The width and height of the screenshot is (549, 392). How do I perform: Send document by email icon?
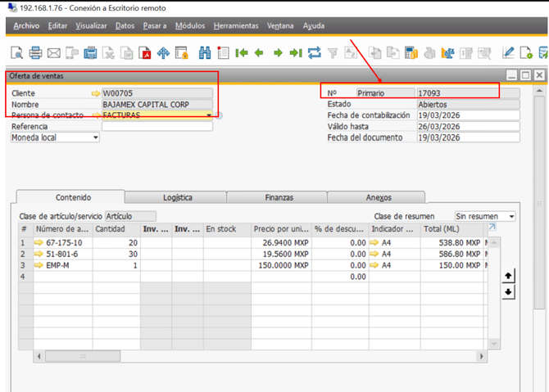(x=53, y=53)
